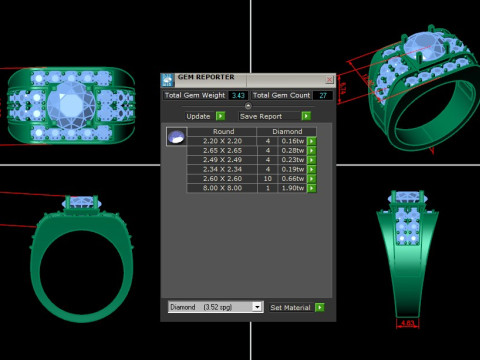Select the 2.49 X 2.49 size cell
The image size is (480, 360).
[x=222, y=160]
